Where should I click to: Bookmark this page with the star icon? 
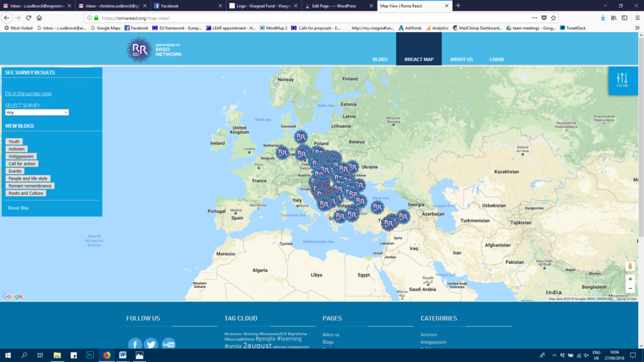point(553,18)
